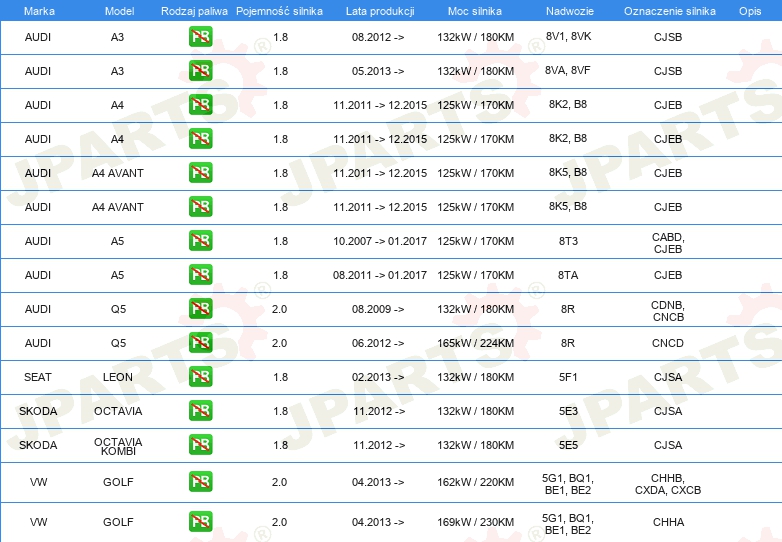Click the SEAT brand cell
Image resolution: width=782 pixels, height=542 pixels.
click(38, 377)
